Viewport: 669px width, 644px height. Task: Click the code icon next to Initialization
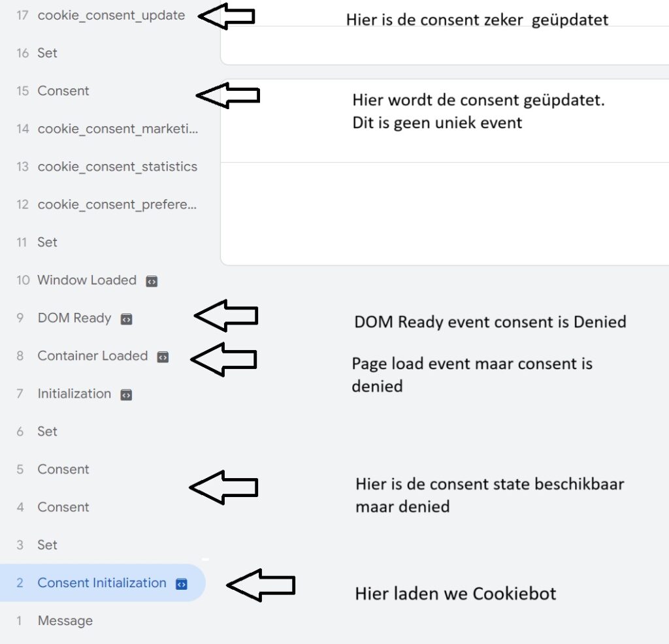[x=127, y=395]
